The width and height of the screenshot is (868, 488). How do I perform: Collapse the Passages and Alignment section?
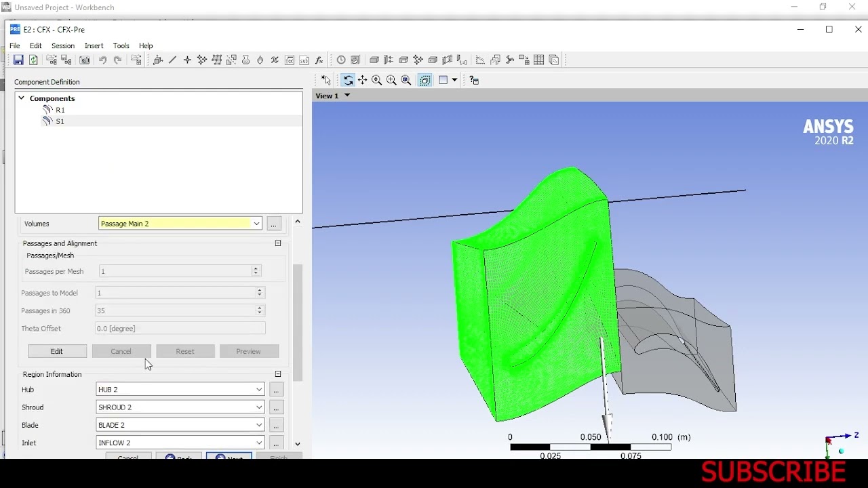(278, 243)
